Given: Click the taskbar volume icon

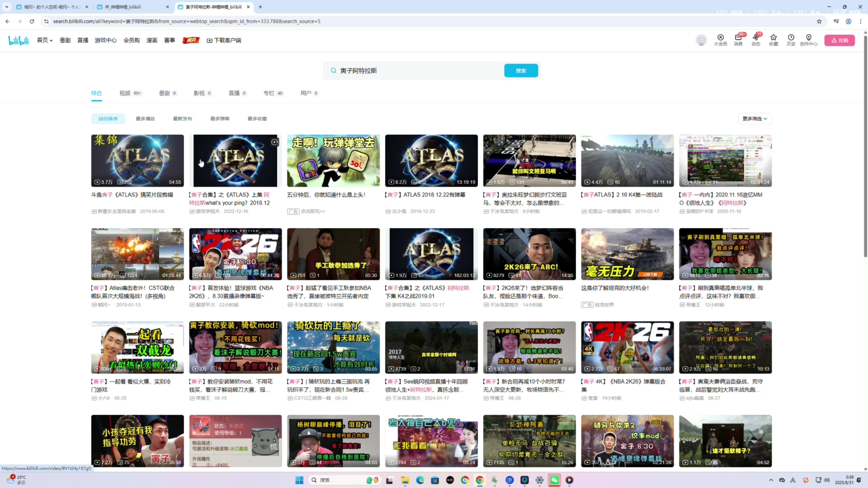Looking at the screenshot, I should coord(827,480).
